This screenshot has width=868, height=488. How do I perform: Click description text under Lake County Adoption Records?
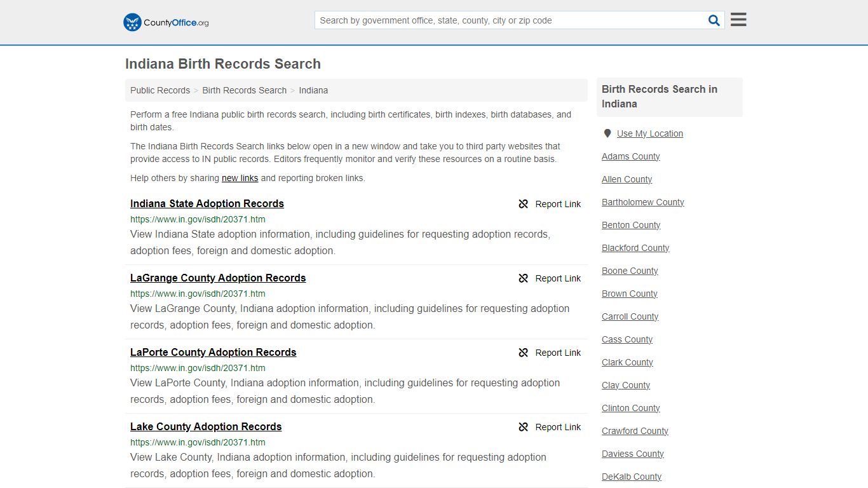[338, 465]
